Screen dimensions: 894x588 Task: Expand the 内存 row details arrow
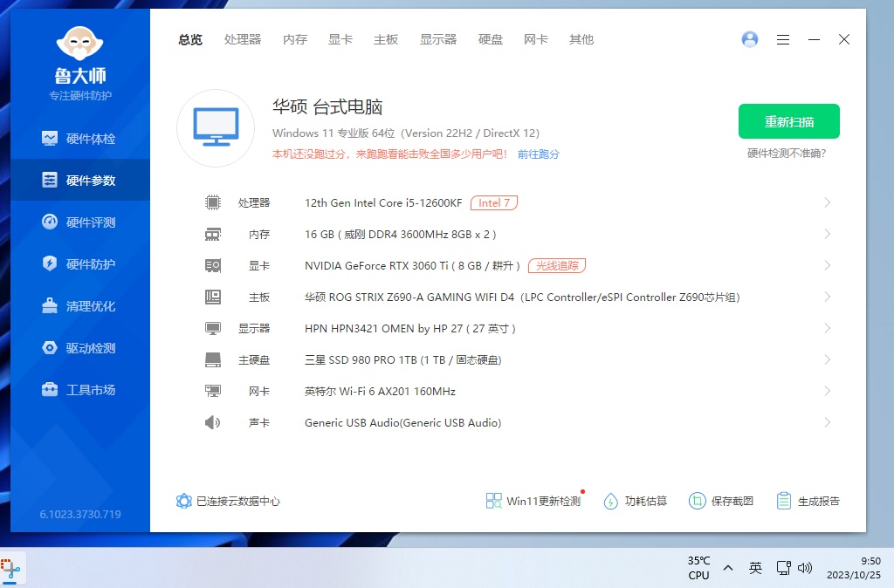[827, 234]
